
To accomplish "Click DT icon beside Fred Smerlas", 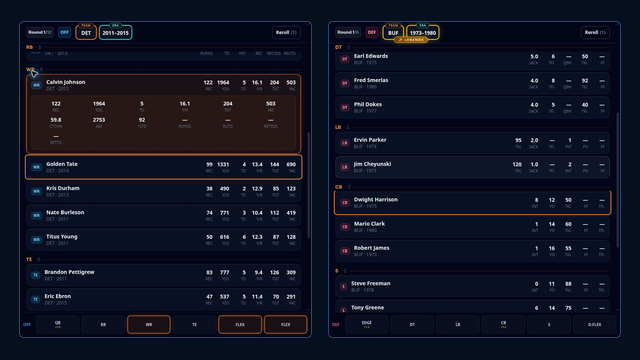I will [x=344, y=83].
